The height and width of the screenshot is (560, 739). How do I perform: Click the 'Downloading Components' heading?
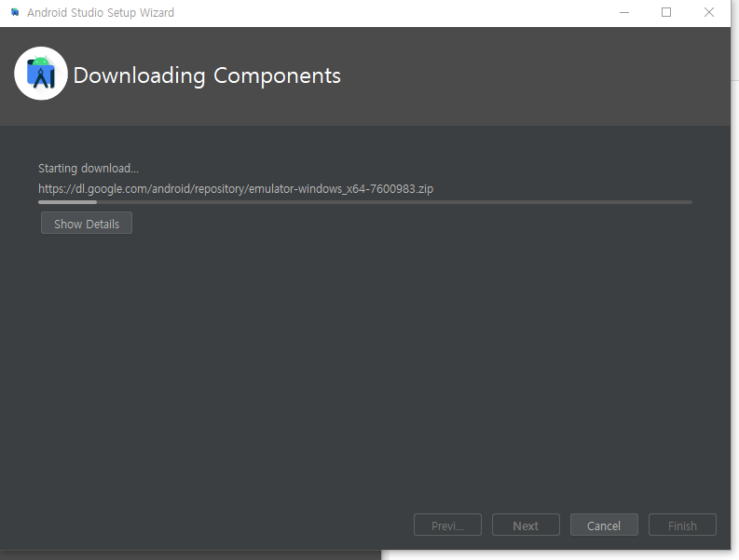pos(207,75)
